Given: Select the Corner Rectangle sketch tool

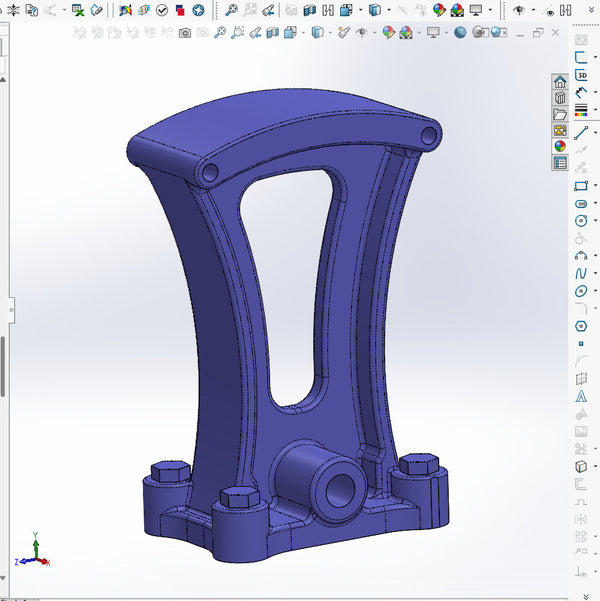Looking at the screenshot, I should pos(580,186).
